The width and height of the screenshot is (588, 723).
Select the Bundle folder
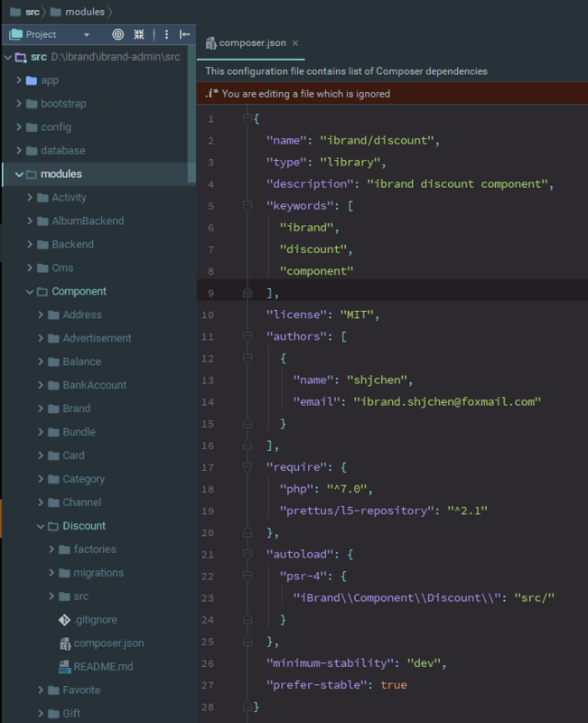(x=79, y=432)
